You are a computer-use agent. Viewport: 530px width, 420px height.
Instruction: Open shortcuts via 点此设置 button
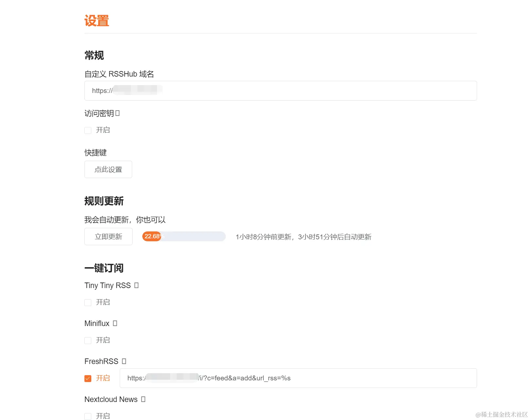[108, 170]
